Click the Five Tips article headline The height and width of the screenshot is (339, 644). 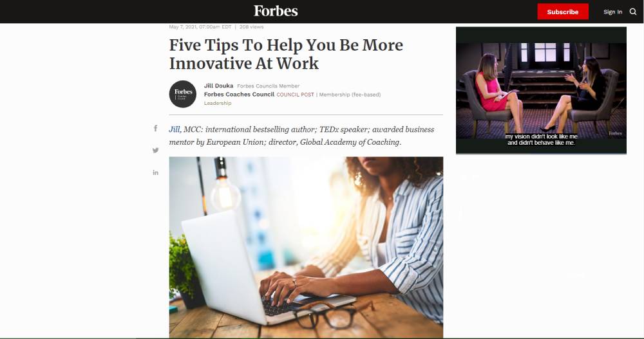[x=287, y=54]
